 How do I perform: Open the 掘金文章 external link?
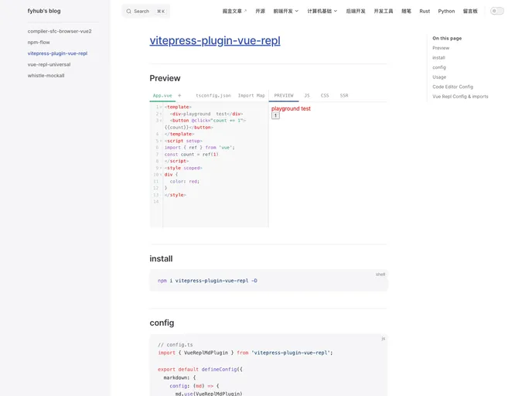[x=234, y=11]
